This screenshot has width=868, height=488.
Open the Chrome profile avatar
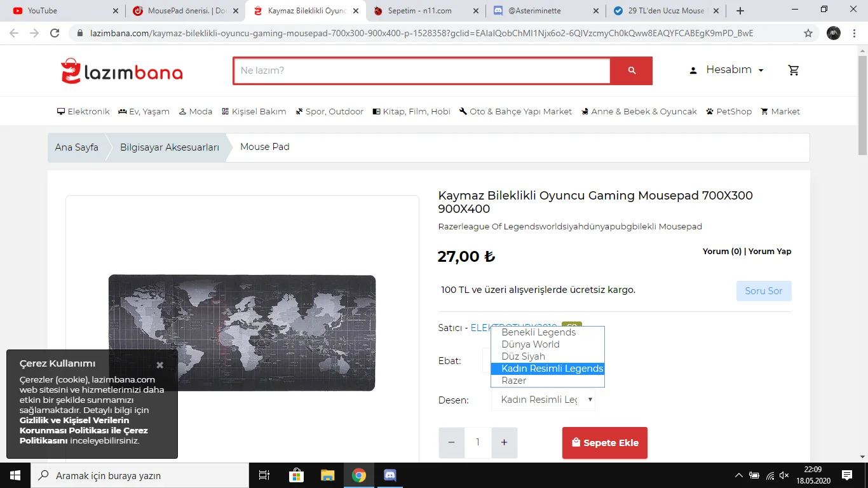point(834,33)
